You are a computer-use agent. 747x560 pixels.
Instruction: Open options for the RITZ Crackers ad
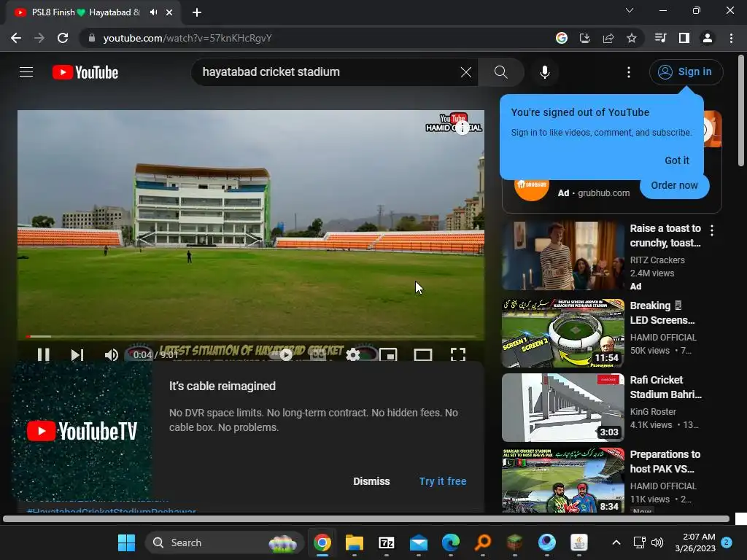tap(712, 230)
